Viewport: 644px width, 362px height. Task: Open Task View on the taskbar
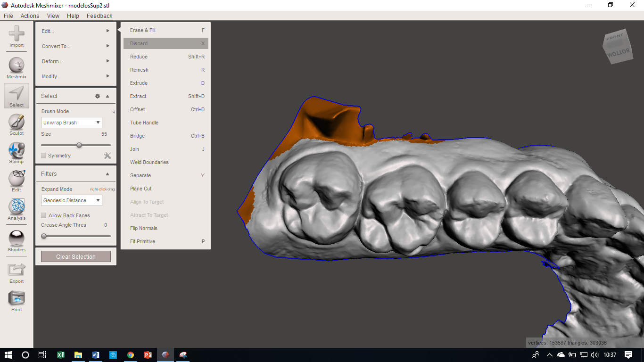[42, 355]
